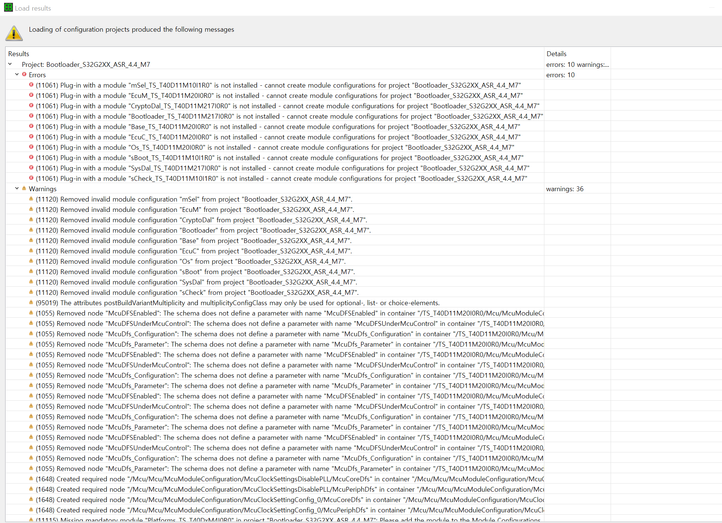Click the error icon for sCheck plug-in message
Image resolution: width=722 pixels, height=523 pixels.
(x=31, y=178)
